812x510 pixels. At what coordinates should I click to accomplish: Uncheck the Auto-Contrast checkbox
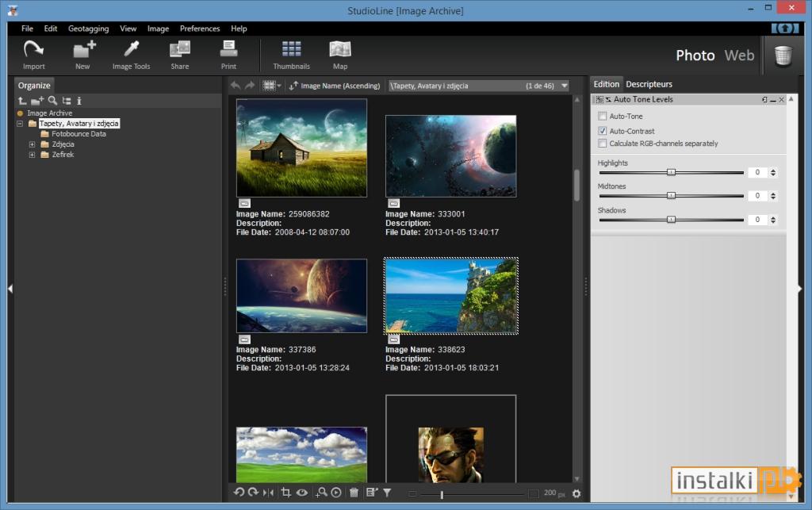603,131
